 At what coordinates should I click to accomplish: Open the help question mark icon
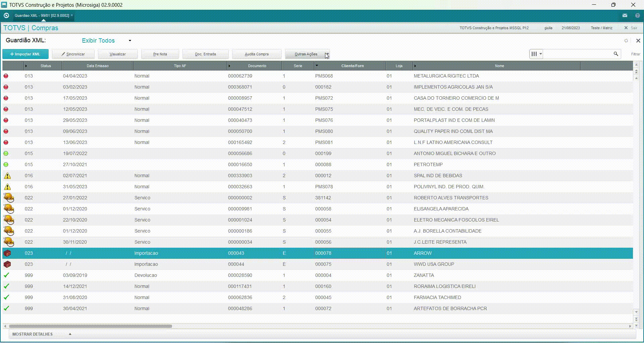(x=637, y=15)
